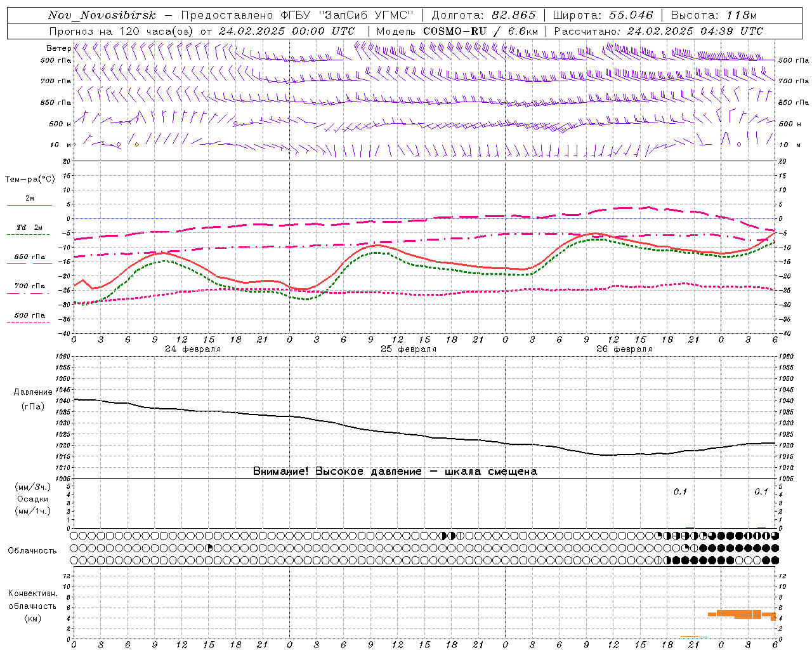Click the "Долгота: 82.865" longitude value
The height and width of the screenshot is (650, 812).
coord(484,15)
